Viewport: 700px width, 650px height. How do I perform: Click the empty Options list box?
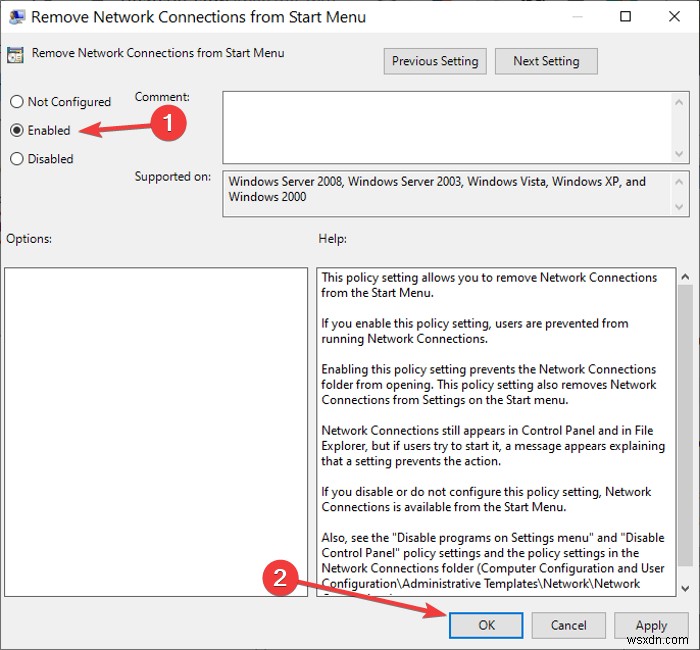(156, 432)
